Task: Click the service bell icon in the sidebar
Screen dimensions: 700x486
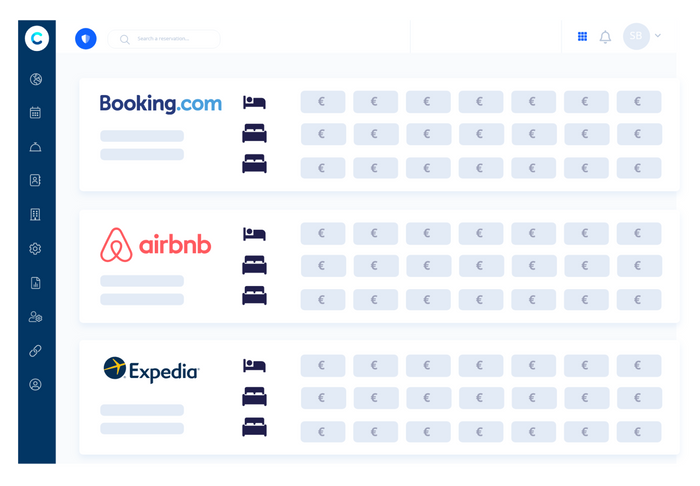Action: tap(36, 147)
